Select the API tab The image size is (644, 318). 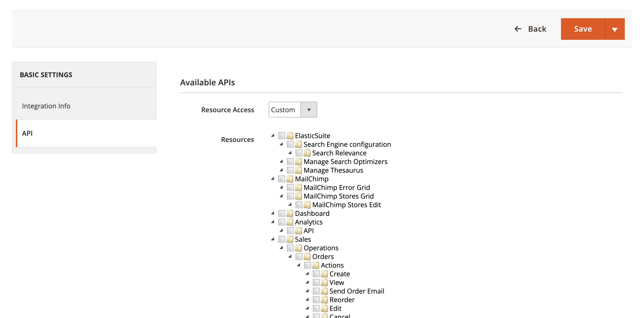tap(27, 133)
